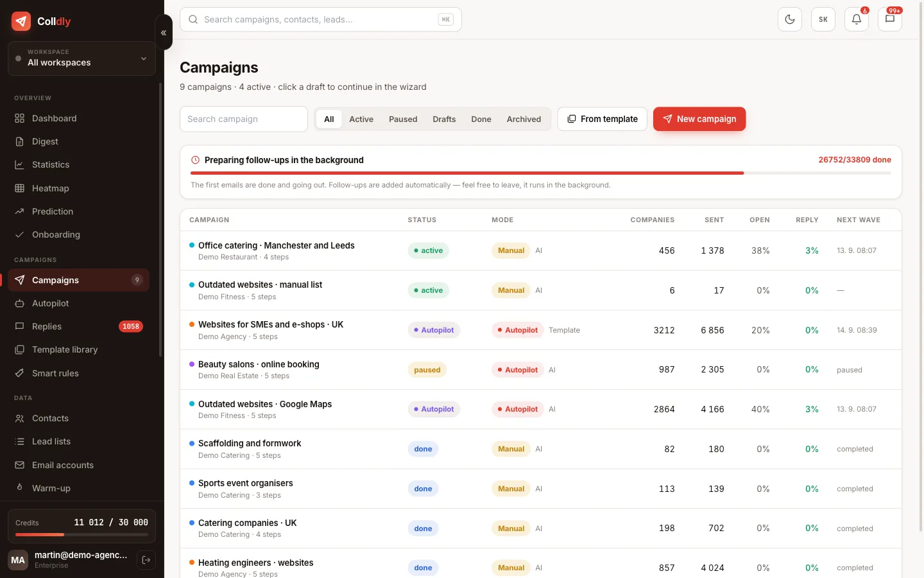This screenshot has height=578, width=924.
Task: Click the Search campaign field
Action: click(x=244, y=119)
